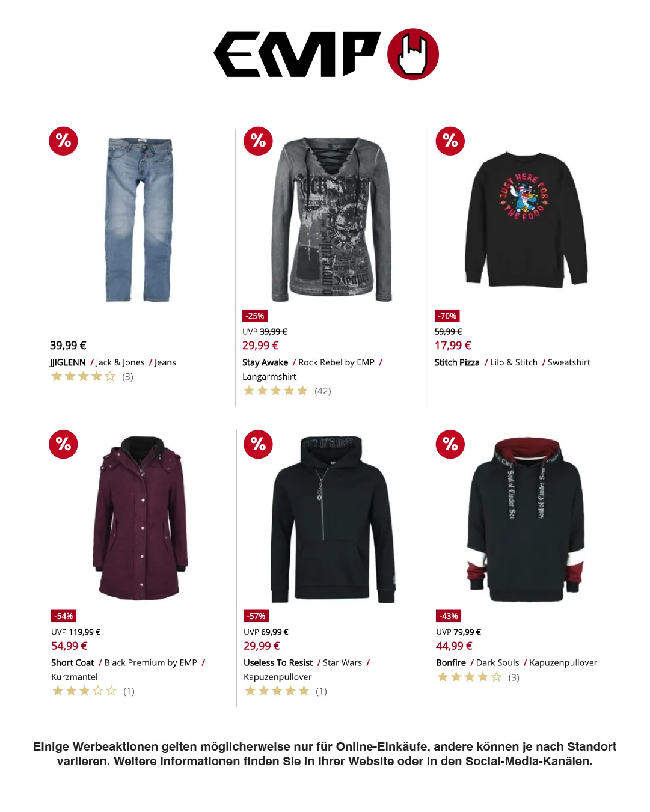
Task: Click the percent badge on the Short Coat
Action: [x=63, y=444]
